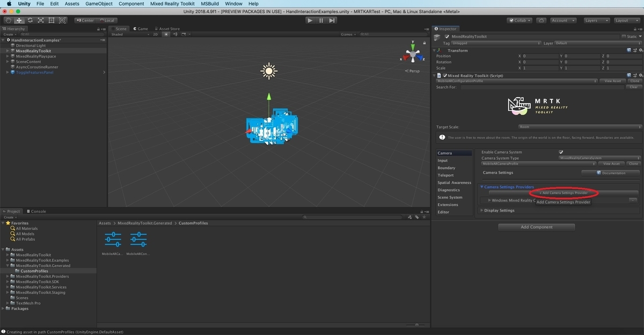Select the Rotate tool
The width and height of the screenshot is (644, 335).
point(30,20)
